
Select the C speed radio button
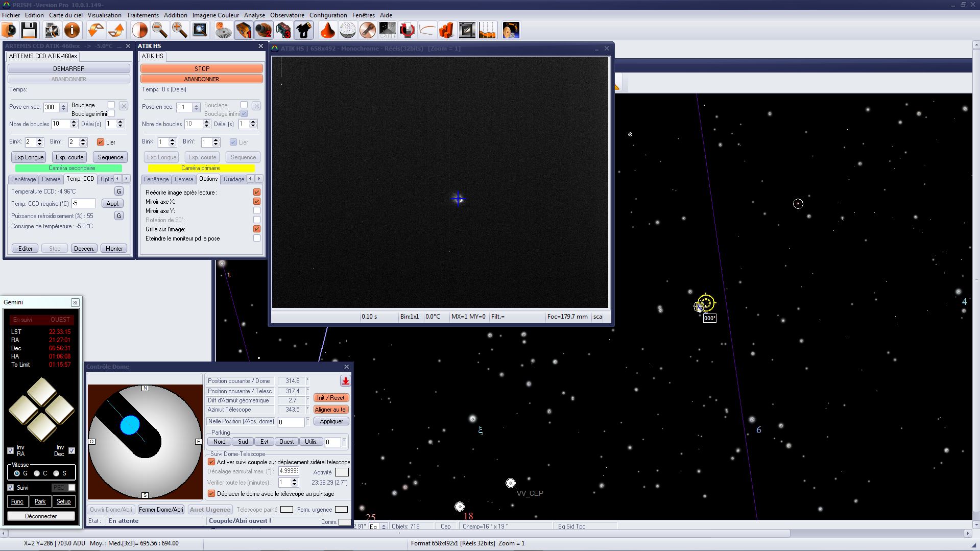[37, 473]
